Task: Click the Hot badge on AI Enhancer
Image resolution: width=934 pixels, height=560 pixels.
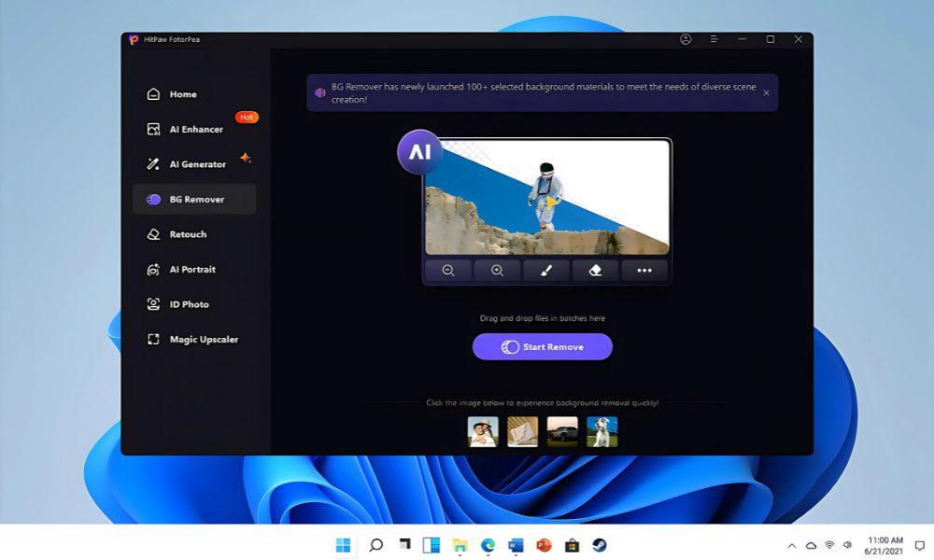Action: pos(247,118)
